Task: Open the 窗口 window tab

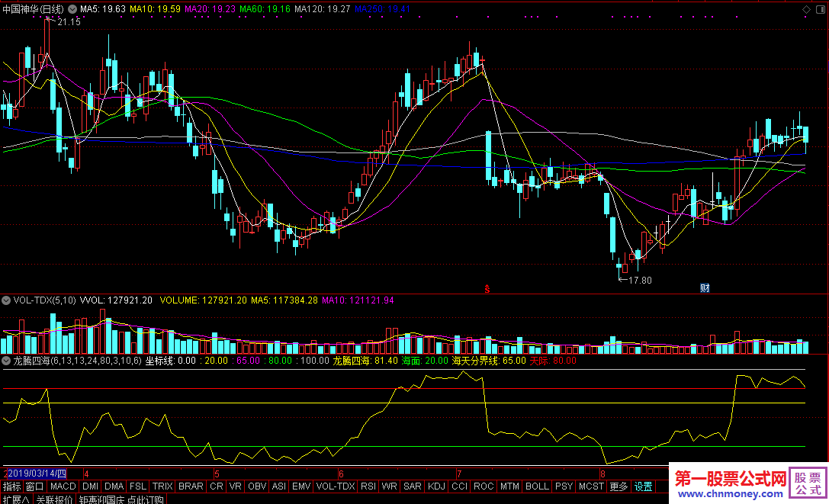Action: tap(34, 486)
